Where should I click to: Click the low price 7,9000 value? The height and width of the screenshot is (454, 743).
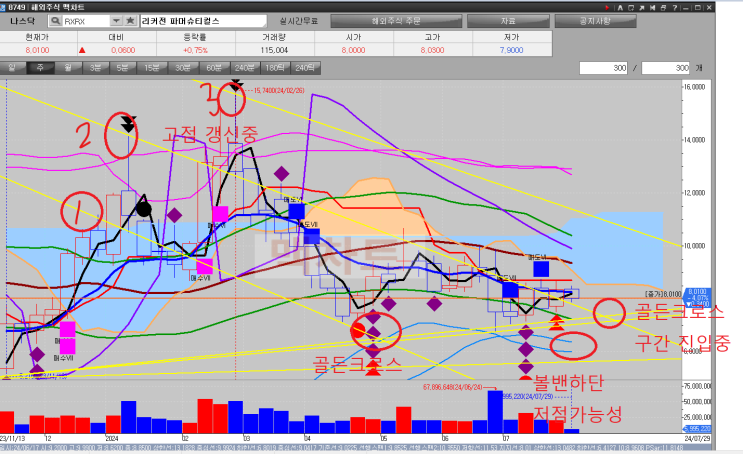(511, 50)
